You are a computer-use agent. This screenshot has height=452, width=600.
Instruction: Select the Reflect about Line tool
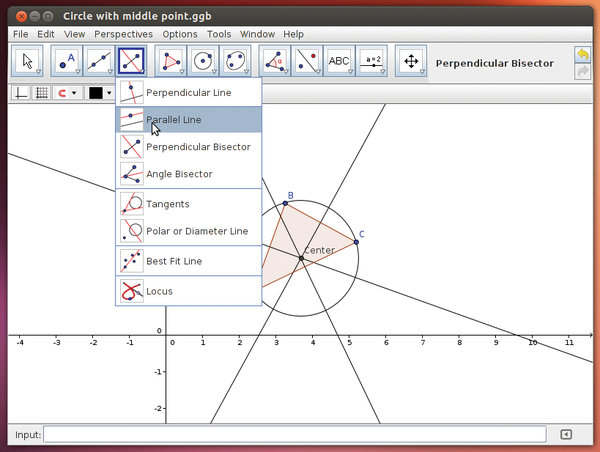pyautogui.click(x=307, y=61)
